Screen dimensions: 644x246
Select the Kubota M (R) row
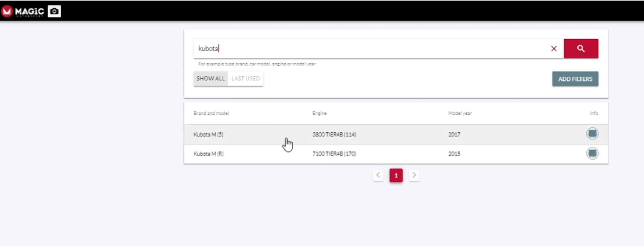point(396,154)
